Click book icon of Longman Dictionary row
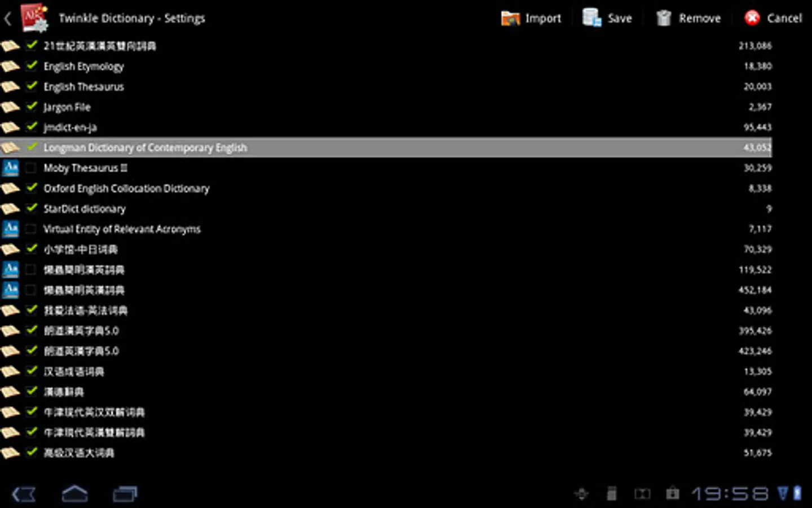 (x=10, y=148)
